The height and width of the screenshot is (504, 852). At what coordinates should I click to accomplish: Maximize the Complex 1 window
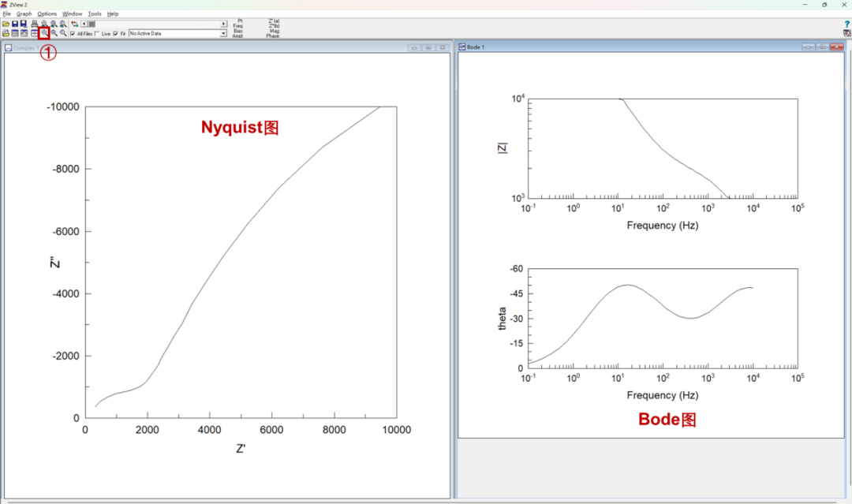point(428,48)
